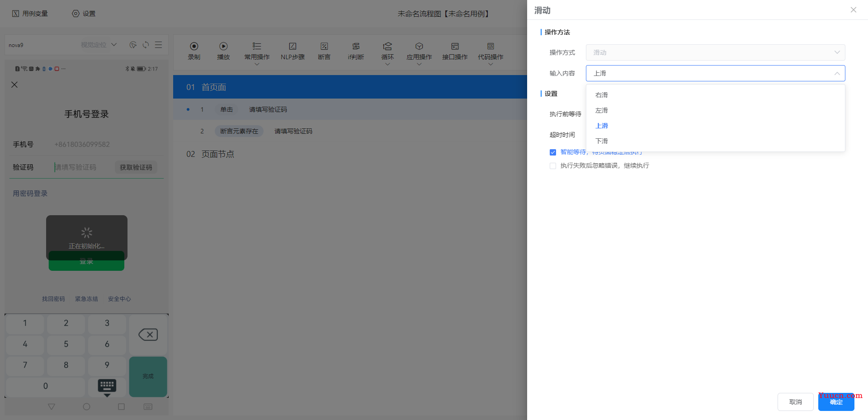
Task: Toggle the 智能等待 checkbox
Action: point(553,152)
